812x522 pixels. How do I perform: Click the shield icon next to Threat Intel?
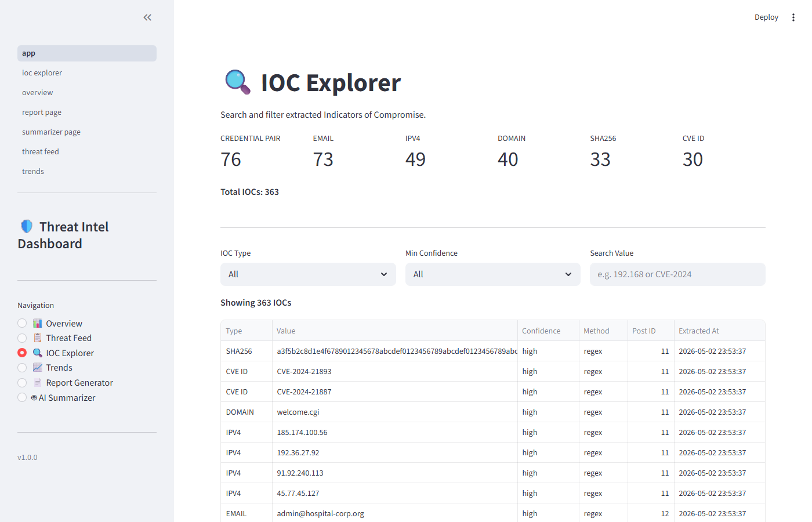pyautogui.click(x=27, y=226)
